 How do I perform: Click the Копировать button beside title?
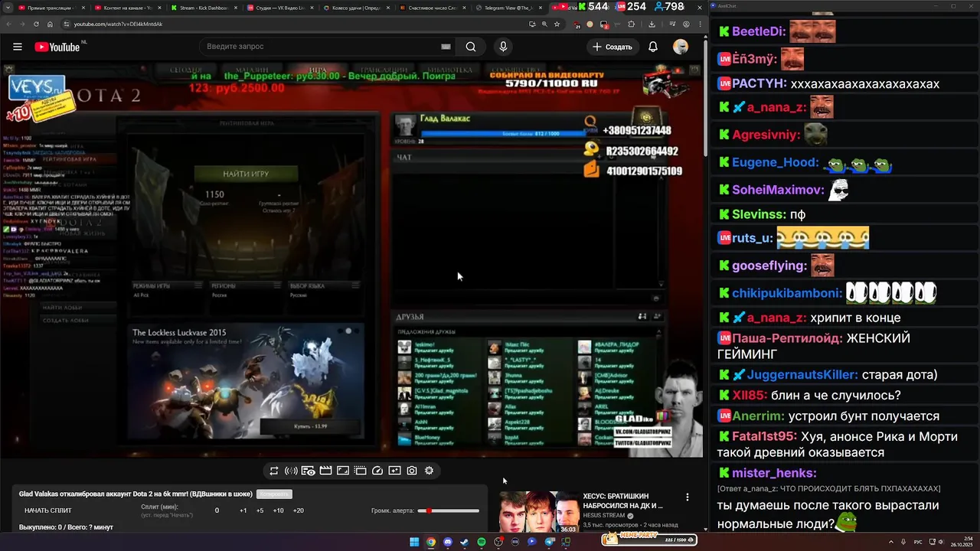(x=274, y=494)
